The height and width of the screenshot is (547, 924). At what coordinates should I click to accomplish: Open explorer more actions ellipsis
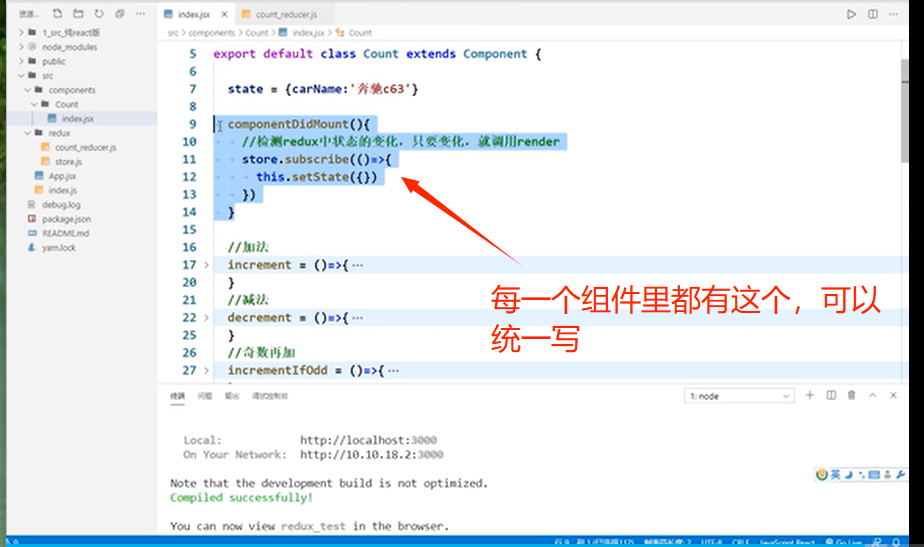point(140,14)
